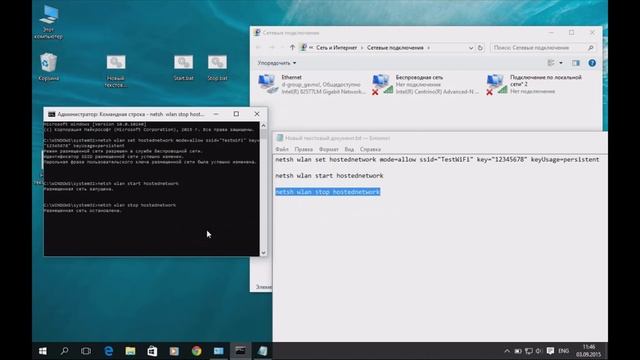Open the Notepad Help menu
This screenshot has width=640, height=360.
(x=370, y=149)
